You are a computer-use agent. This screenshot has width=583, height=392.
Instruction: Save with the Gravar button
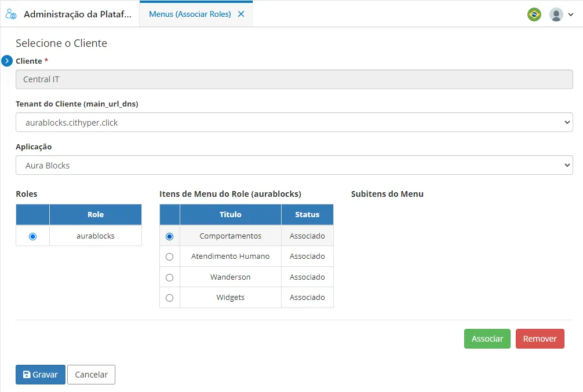pyautogui.click(x=41, y=375)
